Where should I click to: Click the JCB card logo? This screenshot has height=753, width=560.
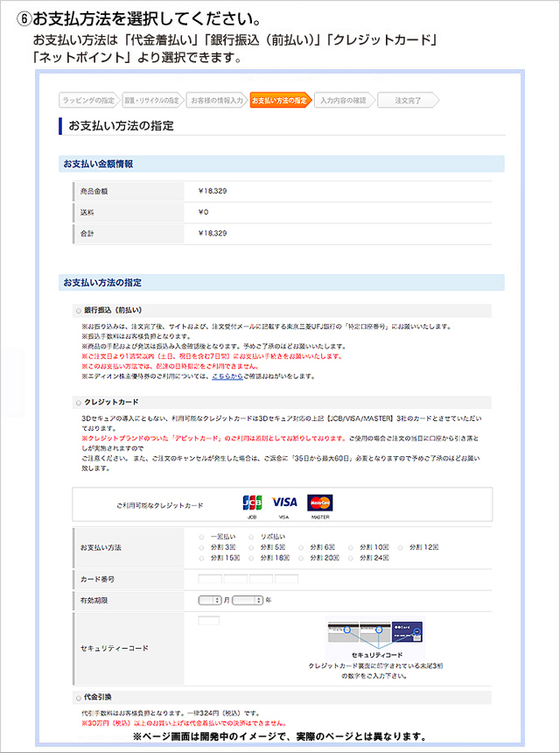(252, 503)
